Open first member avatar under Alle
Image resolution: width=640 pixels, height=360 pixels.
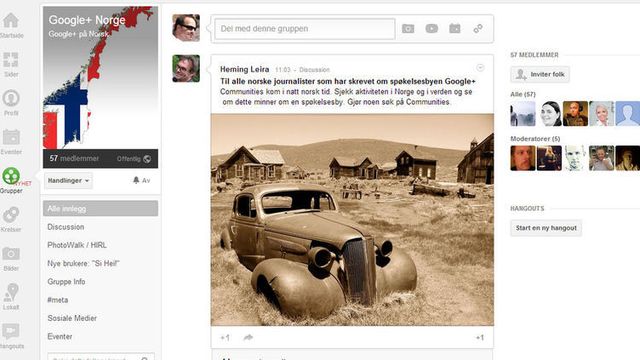[523, 113]
